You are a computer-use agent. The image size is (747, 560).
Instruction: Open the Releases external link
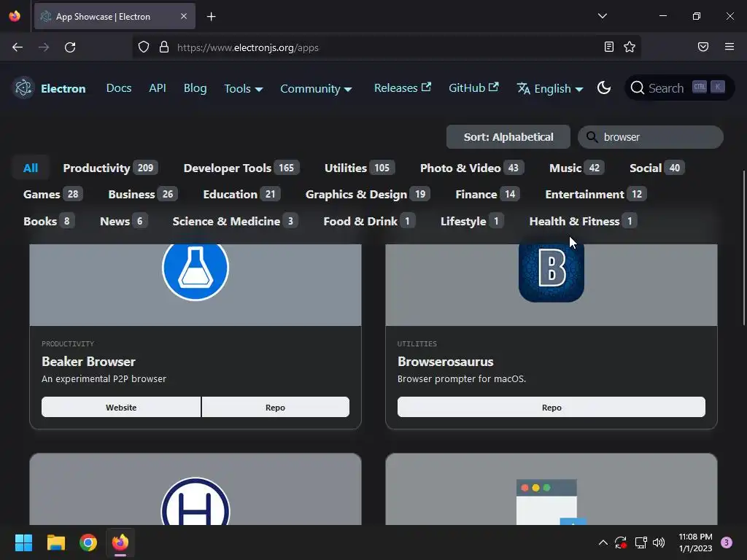pos(403,88)
